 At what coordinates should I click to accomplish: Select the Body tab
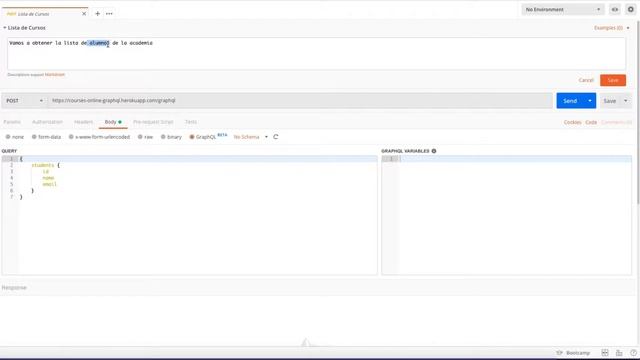pos(113,122)
